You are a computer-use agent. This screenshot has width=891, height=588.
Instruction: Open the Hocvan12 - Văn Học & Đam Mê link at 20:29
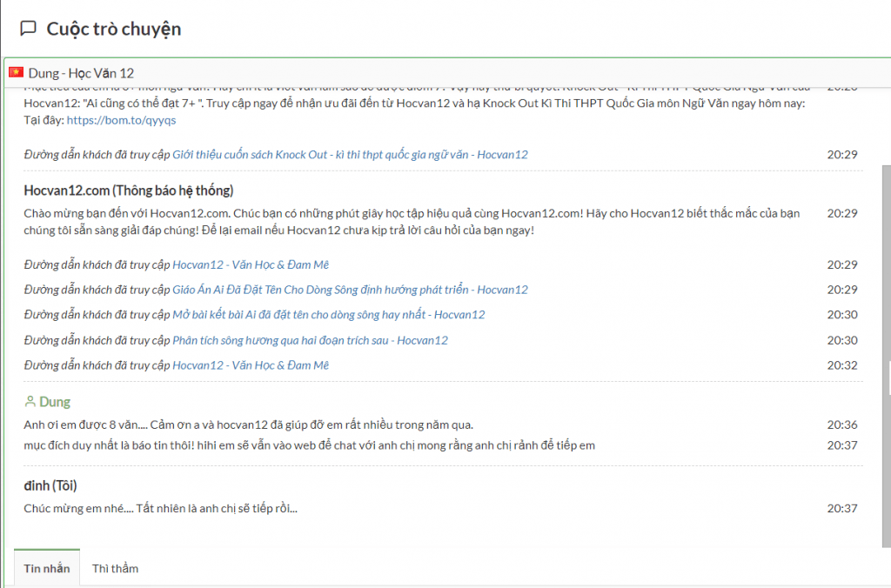pyautogui.click(x=251, y=264)
